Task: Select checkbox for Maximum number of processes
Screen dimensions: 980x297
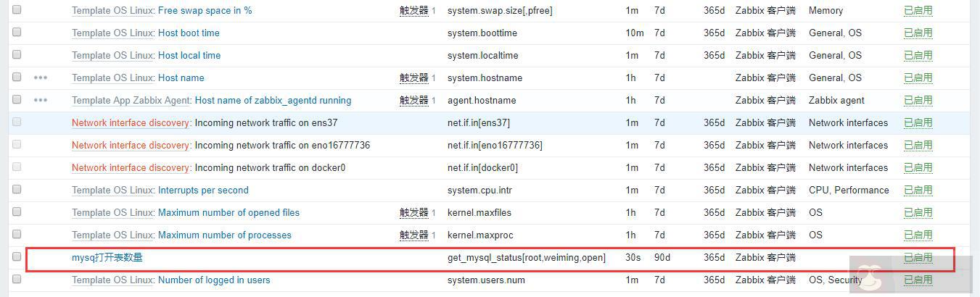Action: coord(17,235)
